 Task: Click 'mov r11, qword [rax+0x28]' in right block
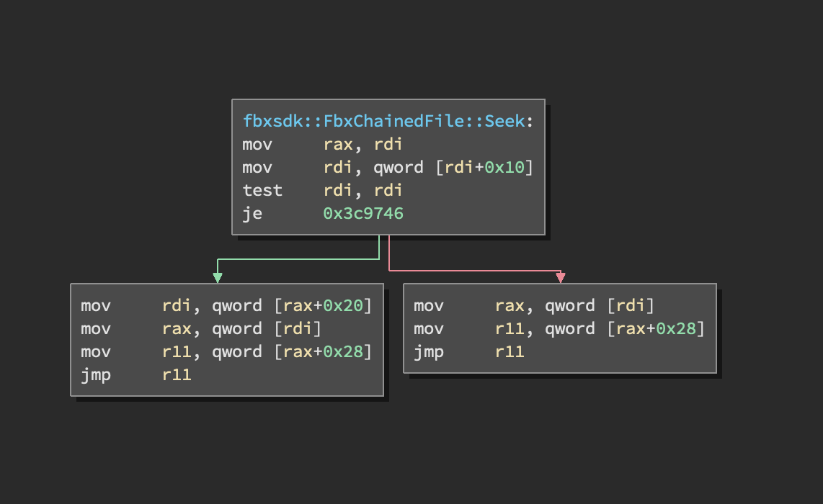pyautogui.click(x=559, y=329)
